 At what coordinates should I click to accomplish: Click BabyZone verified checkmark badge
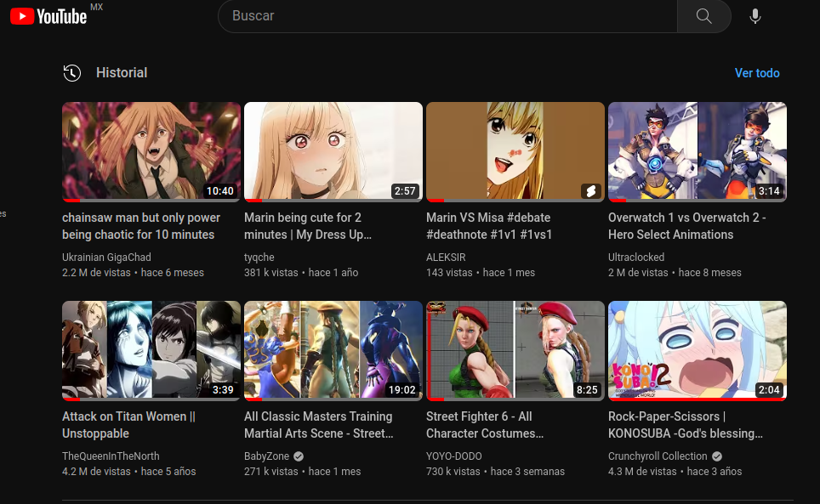click(x=299, y=456)
